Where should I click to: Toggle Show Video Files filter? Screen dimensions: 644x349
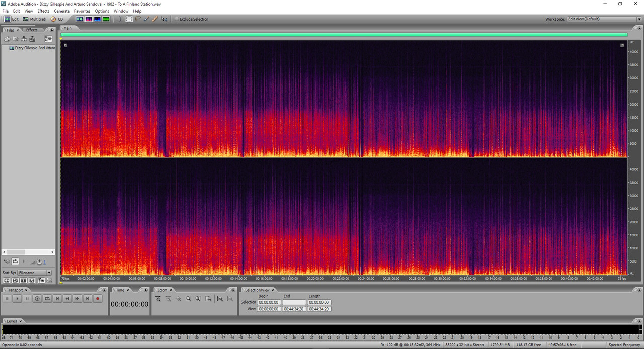click(x=23, y=280)
